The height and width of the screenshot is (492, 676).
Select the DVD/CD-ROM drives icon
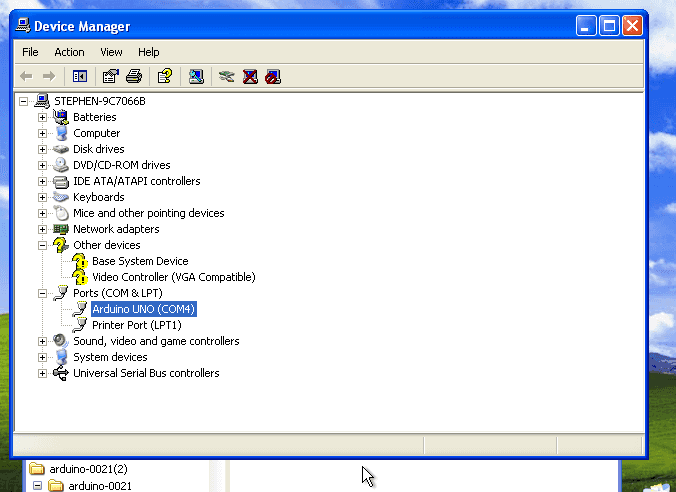coord(61,165)
